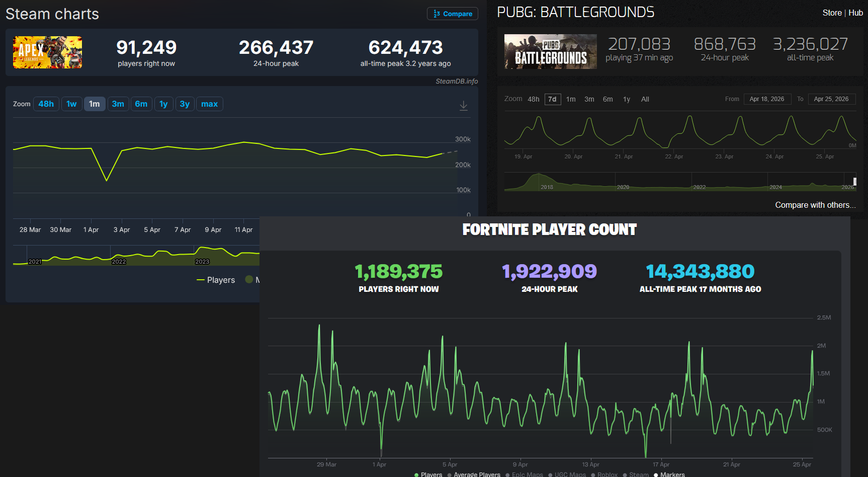Toggle Roblox series in Fortnite legend
Screen dimensions: 868x477
(x=604, y=474)
